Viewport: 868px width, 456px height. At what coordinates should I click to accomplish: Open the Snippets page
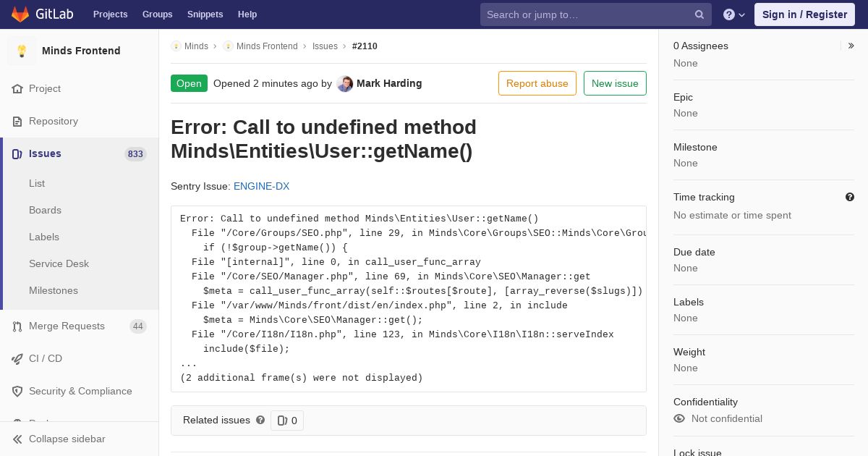coord(205,14)
